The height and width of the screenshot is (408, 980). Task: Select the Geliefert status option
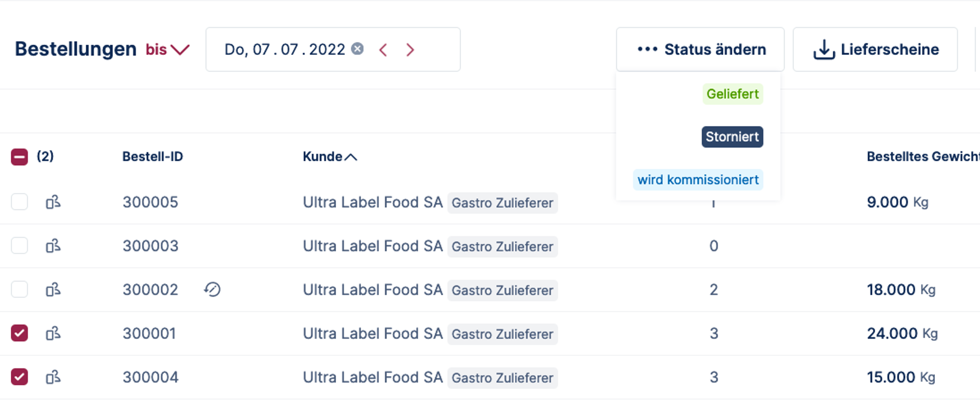[733, 94]
